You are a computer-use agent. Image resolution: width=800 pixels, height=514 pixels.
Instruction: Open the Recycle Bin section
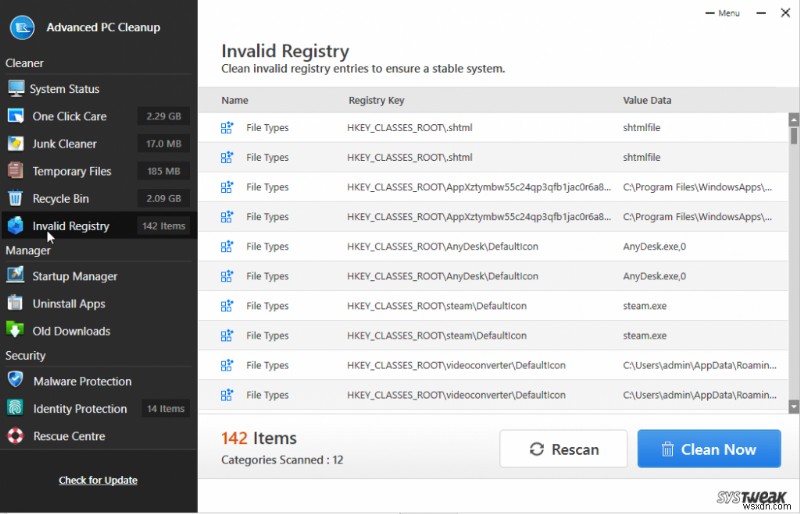coord(61,199)
